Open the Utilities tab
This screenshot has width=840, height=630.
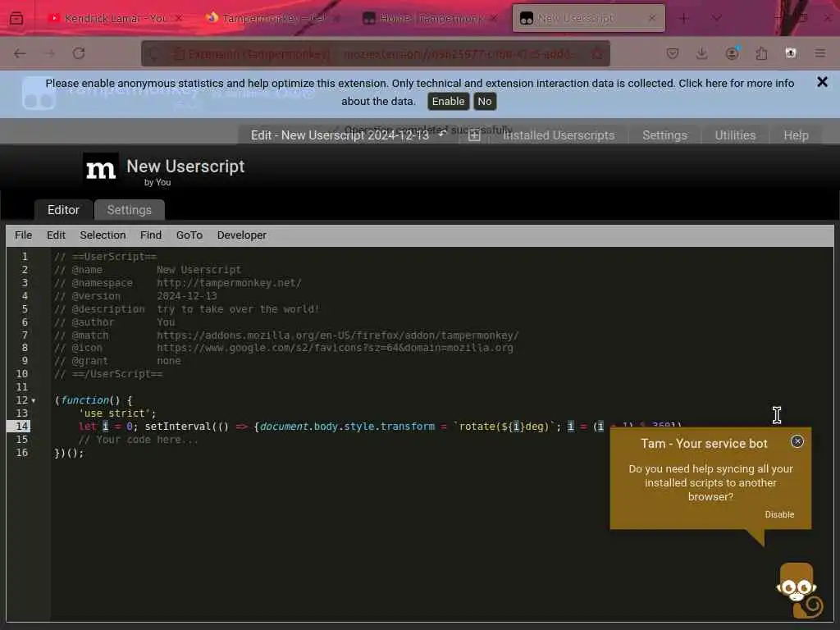pos(735,135)
